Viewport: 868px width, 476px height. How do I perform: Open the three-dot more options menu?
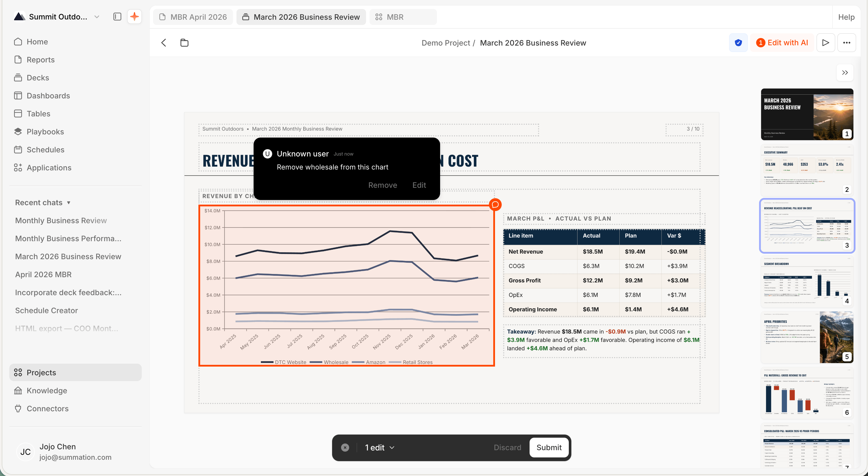(847, 43)
